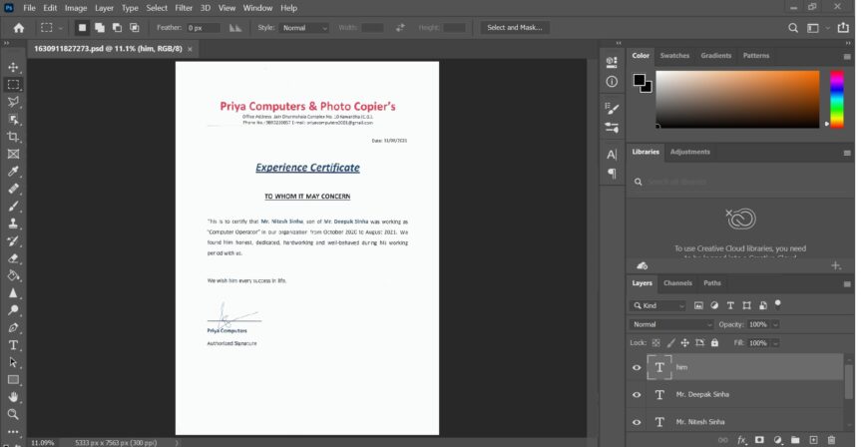Screen dimensions: 868x447
Task: Click inside the color picker gradient field
Action: click(x=737, y=99)
